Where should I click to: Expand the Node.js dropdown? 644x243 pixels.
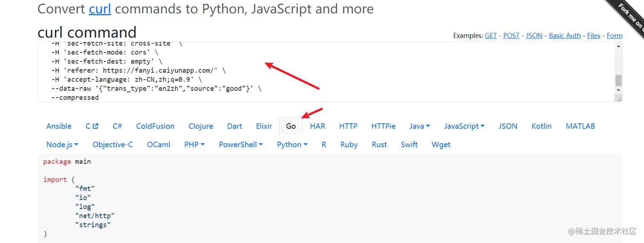pos(62,145)
